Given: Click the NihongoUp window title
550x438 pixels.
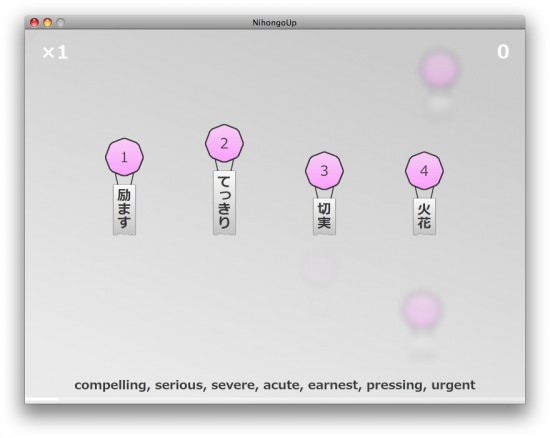Looking at the screenshot, I should coord(274,23).
